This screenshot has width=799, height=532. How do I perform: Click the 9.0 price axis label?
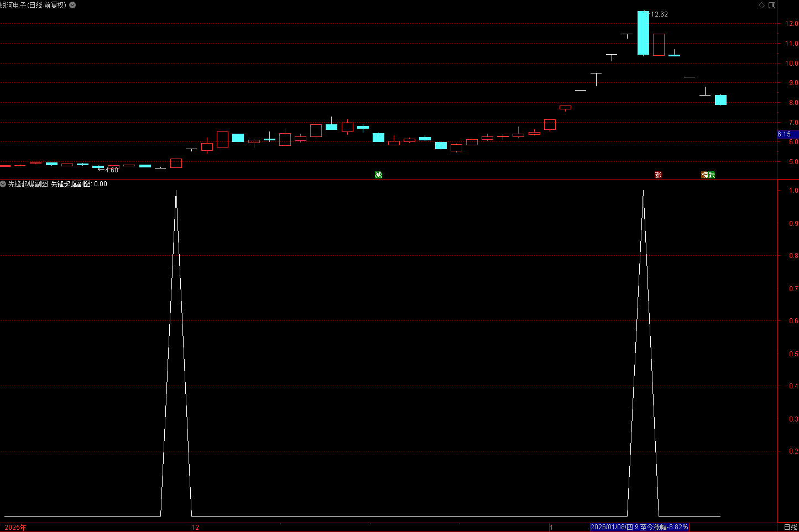(x=793, y=83)
